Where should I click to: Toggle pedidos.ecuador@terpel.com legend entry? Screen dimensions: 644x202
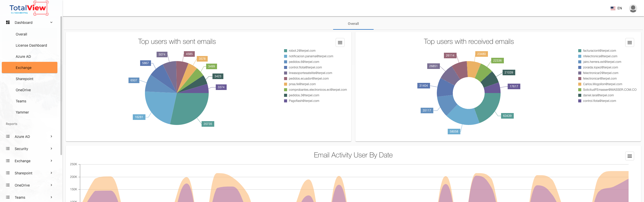tap(306, 79)
